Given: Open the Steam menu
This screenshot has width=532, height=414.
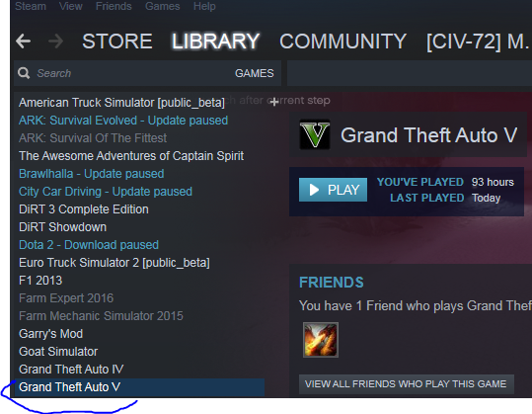Looking at the screenshot, I should 31,6.
